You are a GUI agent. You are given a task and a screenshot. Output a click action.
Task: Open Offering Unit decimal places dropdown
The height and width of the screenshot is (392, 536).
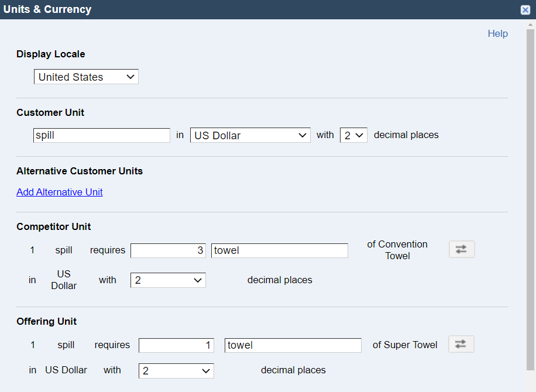pyautogui.click(x=176, y=371)
